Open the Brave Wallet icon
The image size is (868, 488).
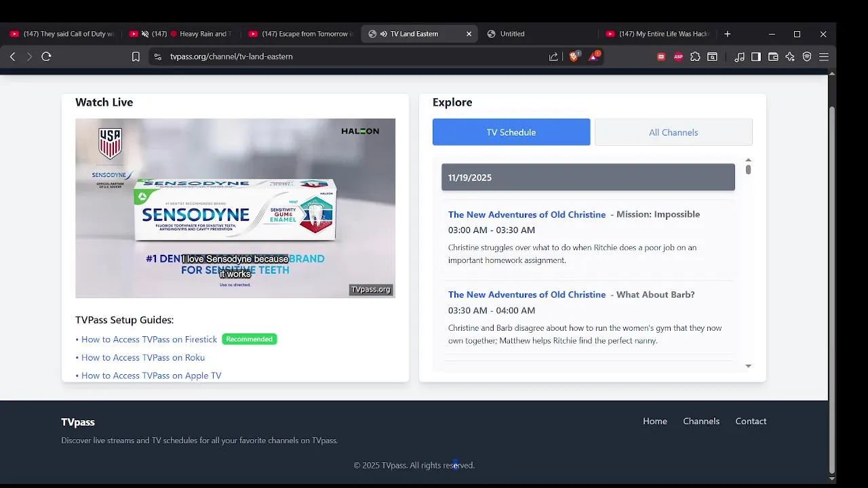pos(773,57)
